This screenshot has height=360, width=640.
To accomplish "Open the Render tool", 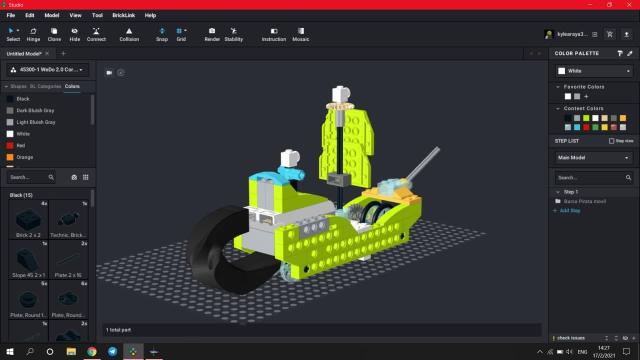I will click(212, 35).
